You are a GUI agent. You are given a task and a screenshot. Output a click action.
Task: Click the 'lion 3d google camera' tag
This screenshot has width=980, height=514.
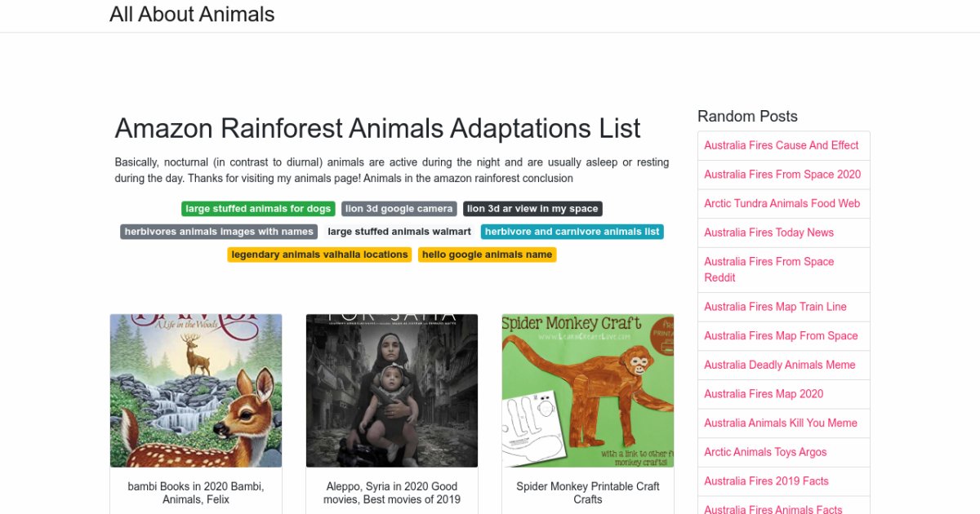pyautogui.click(x=399, y=209)
